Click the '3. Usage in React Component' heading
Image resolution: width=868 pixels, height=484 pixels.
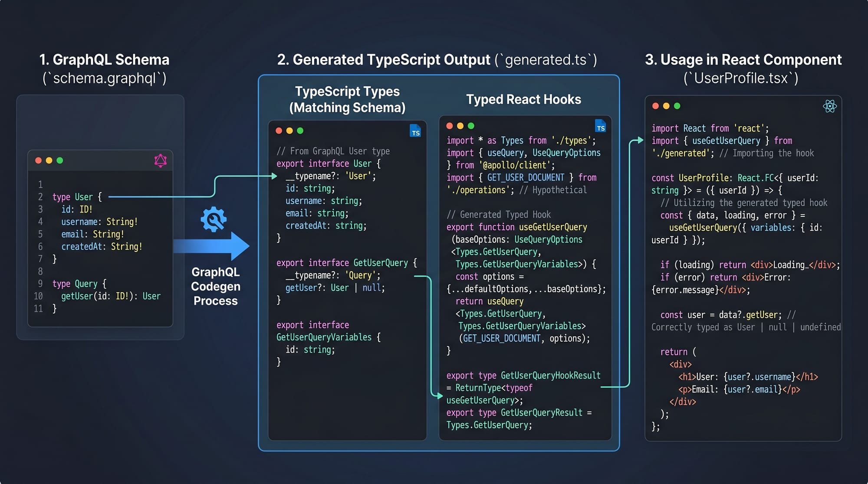[743, 60]
